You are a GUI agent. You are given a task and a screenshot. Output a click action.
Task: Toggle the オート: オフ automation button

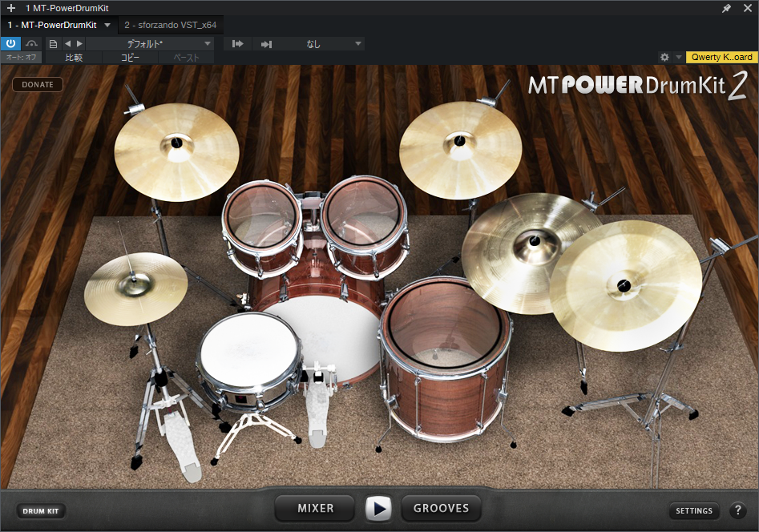[22, 57]
